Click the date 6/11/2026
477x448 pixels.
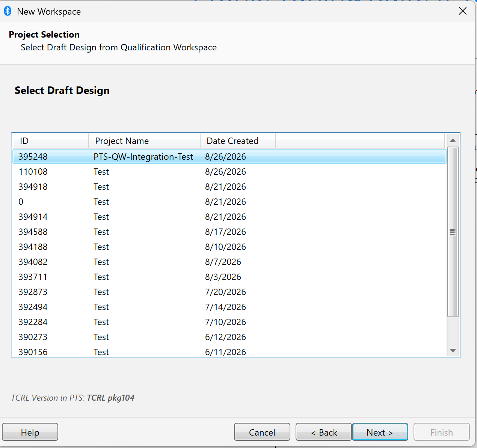[x=225, y=352]
